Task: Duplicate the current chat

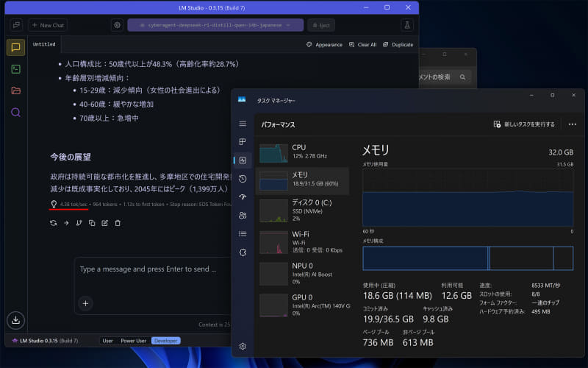Action: [x=398, y=45]
